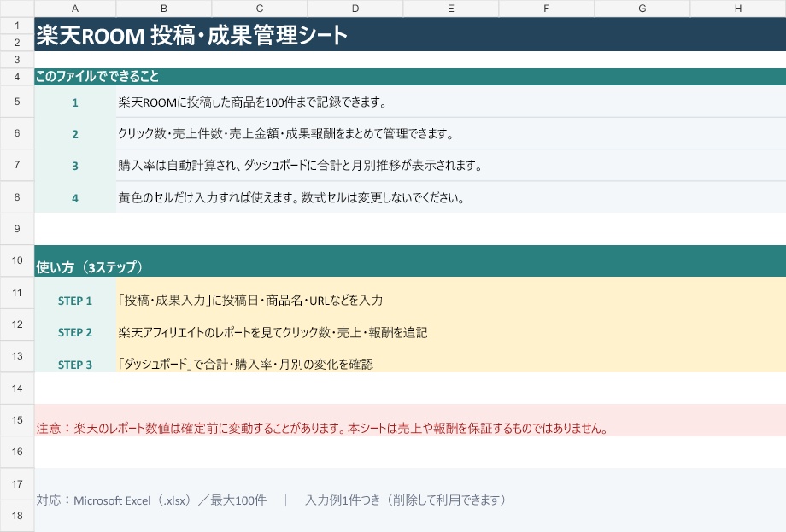Click text '「投稿・成果入力」に投稿日・商品名・URLなどを入力'

tap(250, 300)
